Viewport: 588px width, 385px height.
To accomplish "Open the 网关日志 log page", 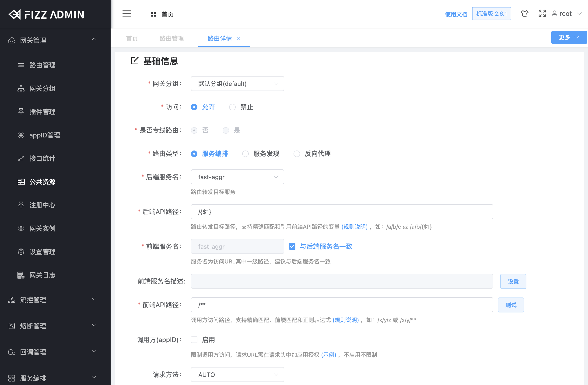I will [42, 275].
